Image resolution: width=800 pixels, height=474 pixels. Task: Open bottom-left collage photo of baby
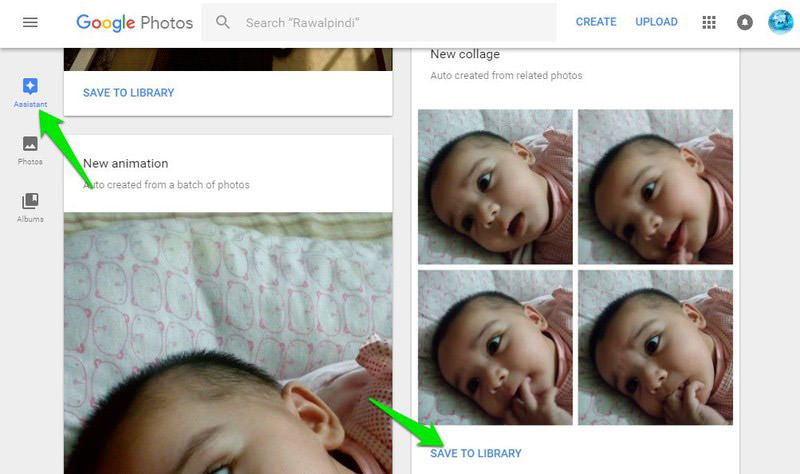coord(495,347)
